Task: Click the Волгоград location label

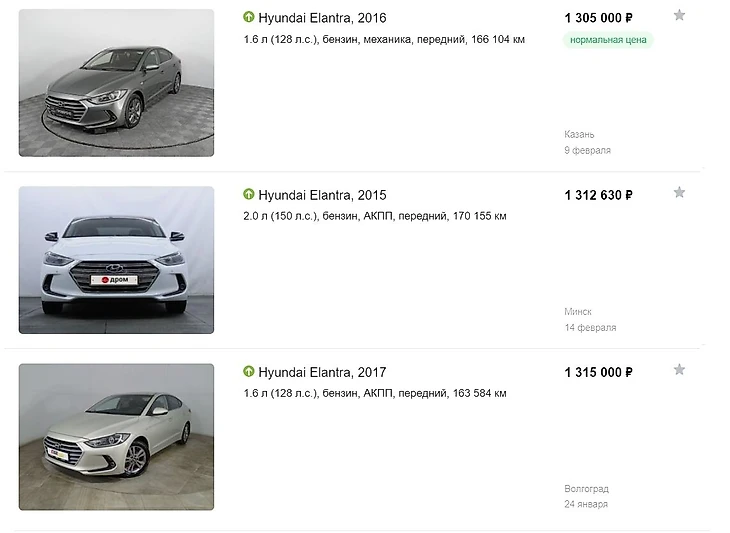Action: [587, 489]
